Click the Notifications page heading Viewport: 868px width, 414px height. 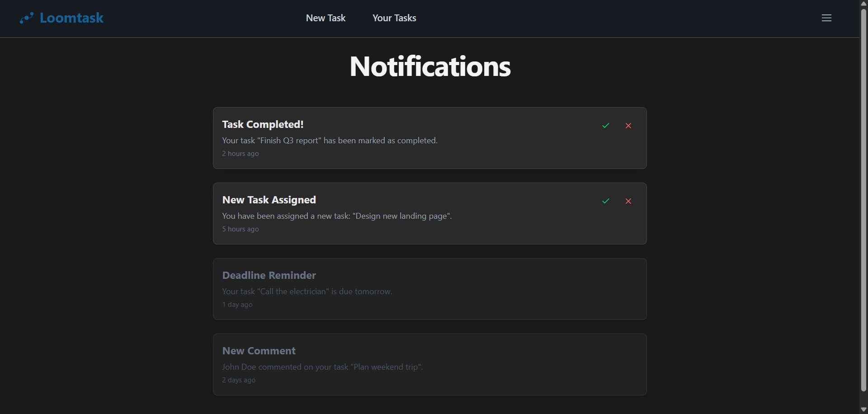click(x=430, y=66)
